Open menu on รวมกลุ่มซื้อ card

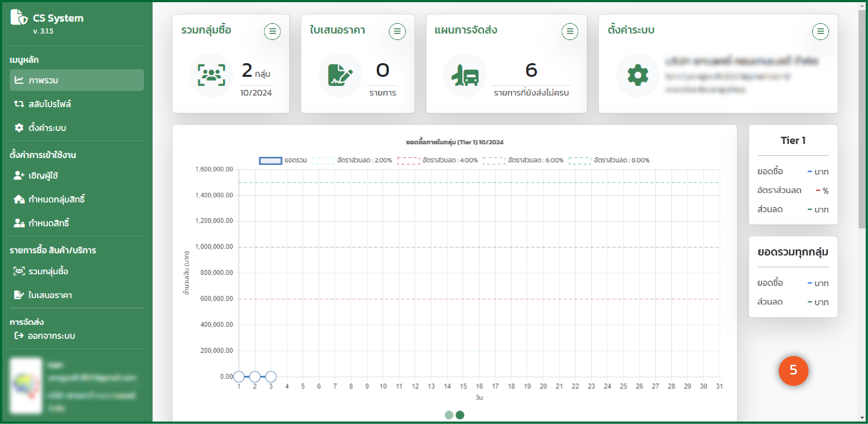click(x=272, y=31)
